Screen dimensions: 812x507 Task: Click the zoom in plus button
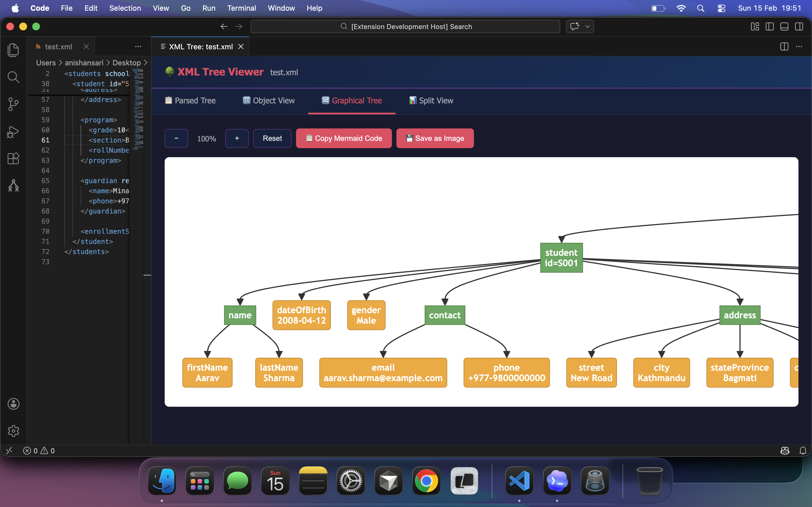point(237,138)
